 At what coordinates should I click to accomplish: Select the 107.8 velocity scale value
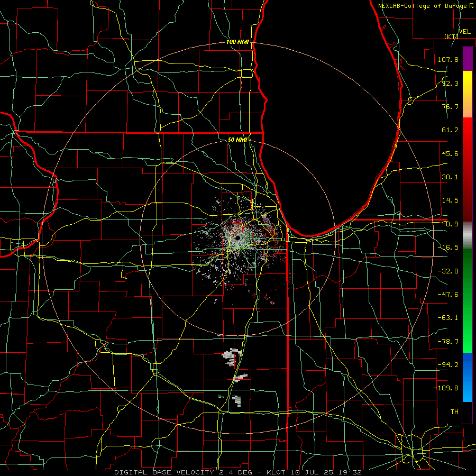coord(448,59)
